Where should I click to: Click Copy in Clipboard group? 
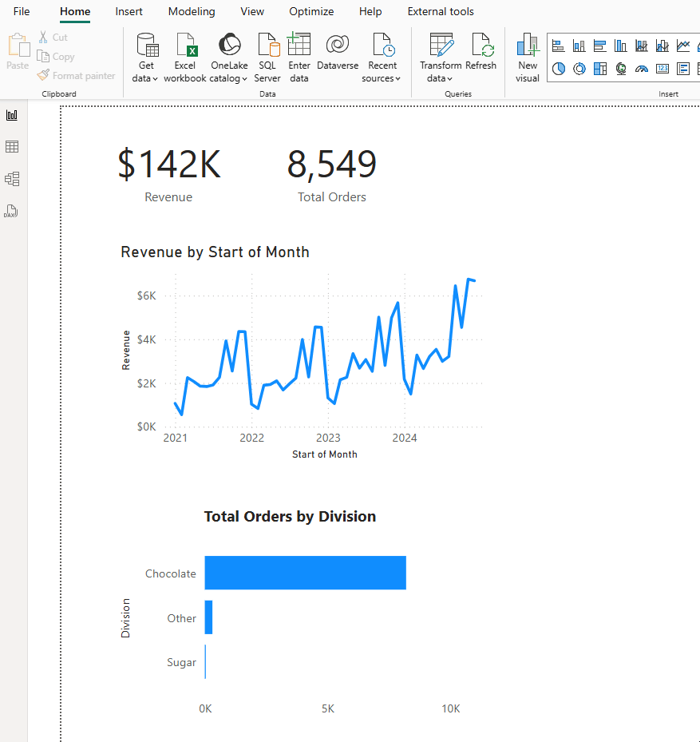[56, 57]
